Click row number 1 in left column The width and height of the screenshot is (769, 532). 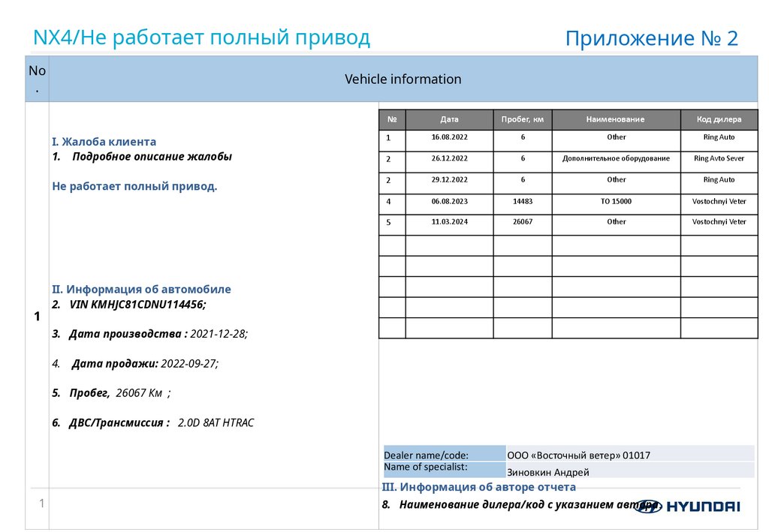pos(37,317)
